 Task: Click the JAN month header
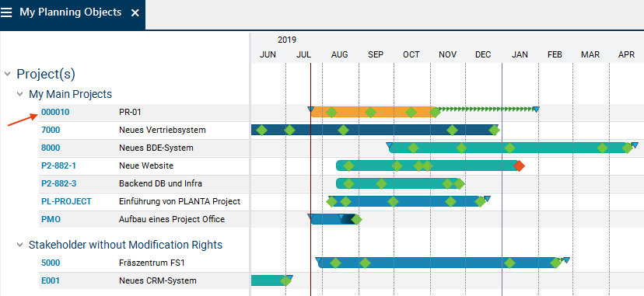pos(520,55)
